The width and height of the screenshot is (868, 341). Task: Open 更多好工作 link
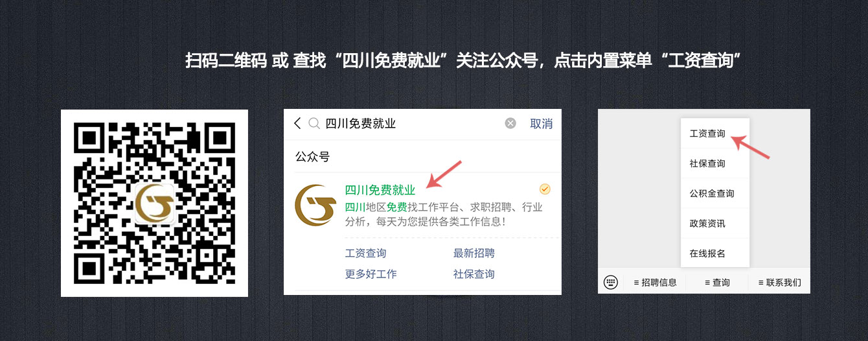(x=371, y=274)
